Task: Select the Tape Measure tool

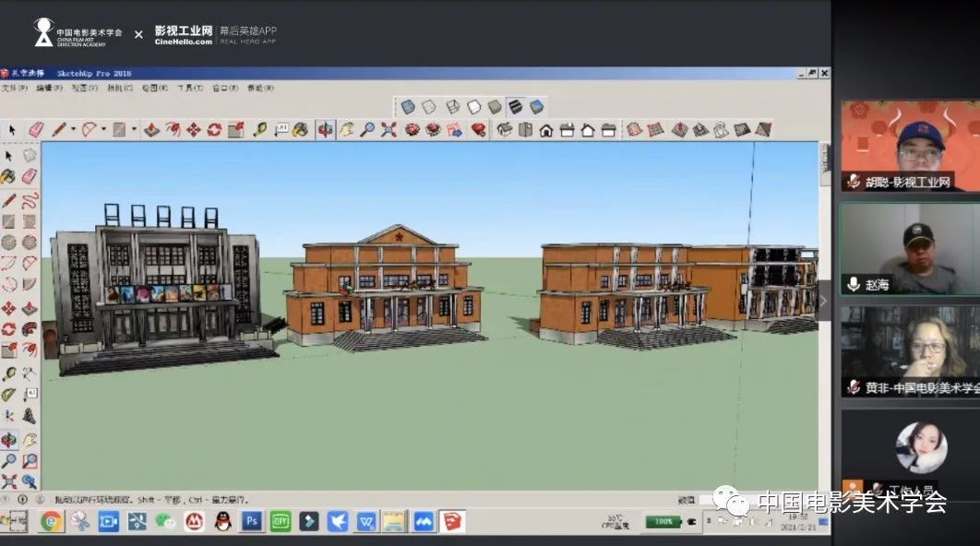Action: (x=260, y=130)
